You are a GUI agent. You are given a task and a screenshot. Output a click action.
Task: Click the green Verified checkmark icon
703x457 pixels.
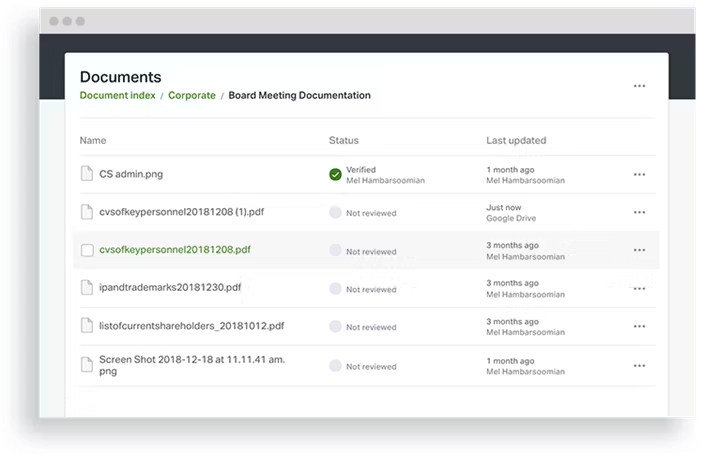336,174
